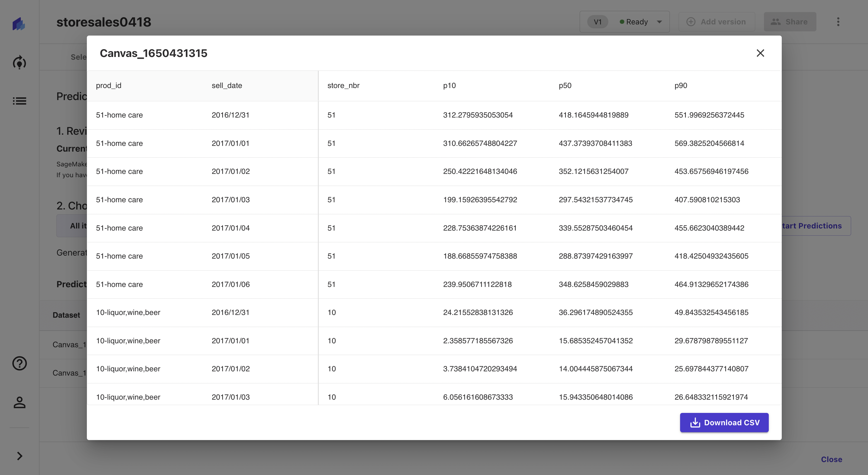Click the Add version button
Screen dimensions: 868x475
(x=716, y=22)
